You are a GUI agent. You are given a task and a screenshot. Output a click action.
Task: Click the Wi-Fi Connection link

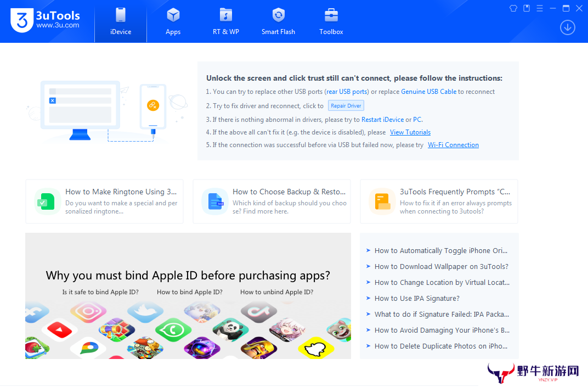pos(453,145)
